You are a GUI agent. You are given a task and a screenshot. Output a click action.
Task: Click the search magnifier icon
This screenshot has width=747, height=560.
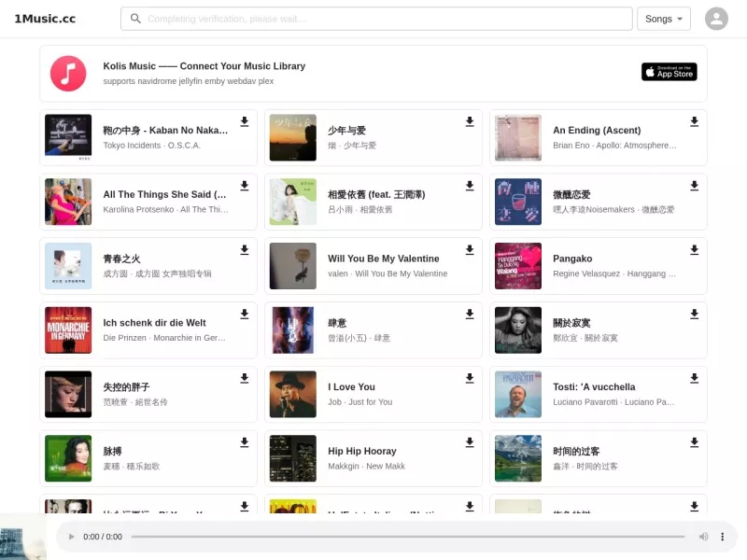135,19
